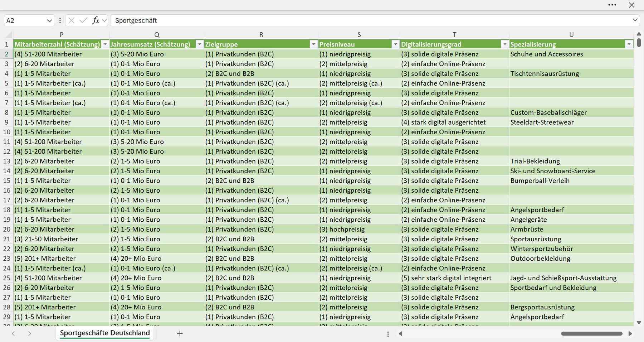Click cell 'Bumperball-Verleih'
Image resolution: width=644 pixels, height=342 pixels.
[x=571, y=180]
